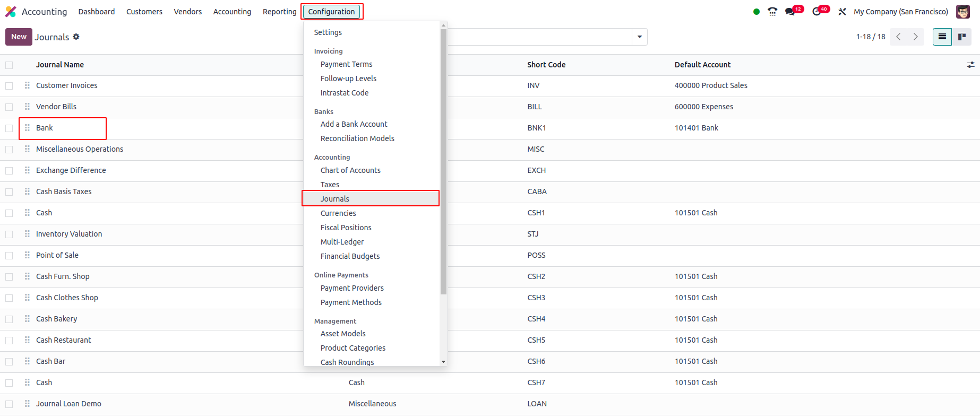Click the 1-18 / 18 pager counter
This screenshot has height=418, width=980.
pyautogui.click(x=871, y=37)
